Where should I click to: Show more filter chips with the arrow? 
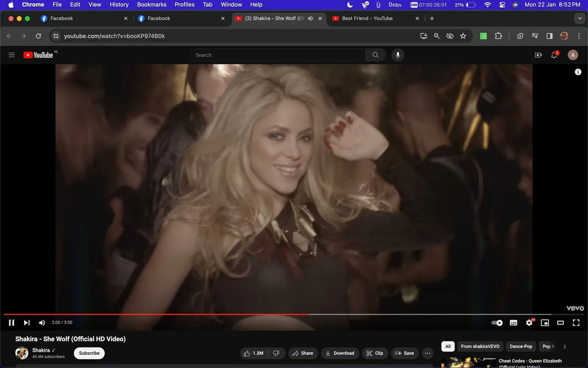(565, 347)
